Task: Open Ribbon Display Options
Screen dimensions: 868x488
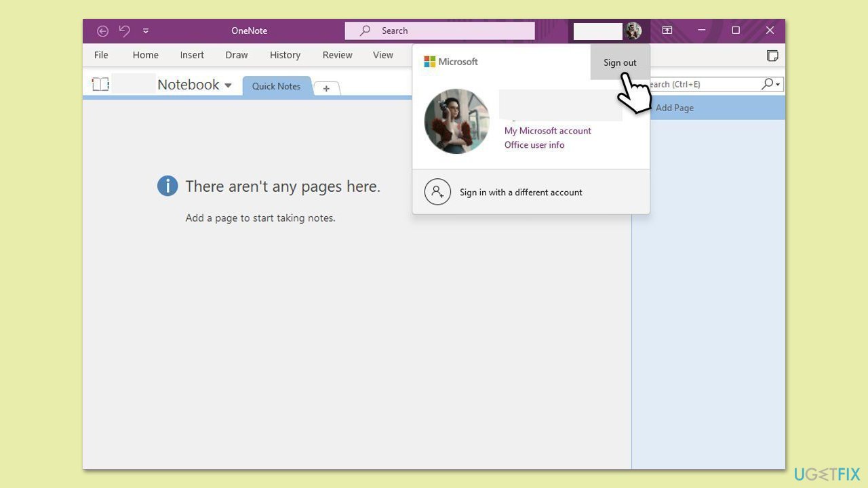Action: 667,30
